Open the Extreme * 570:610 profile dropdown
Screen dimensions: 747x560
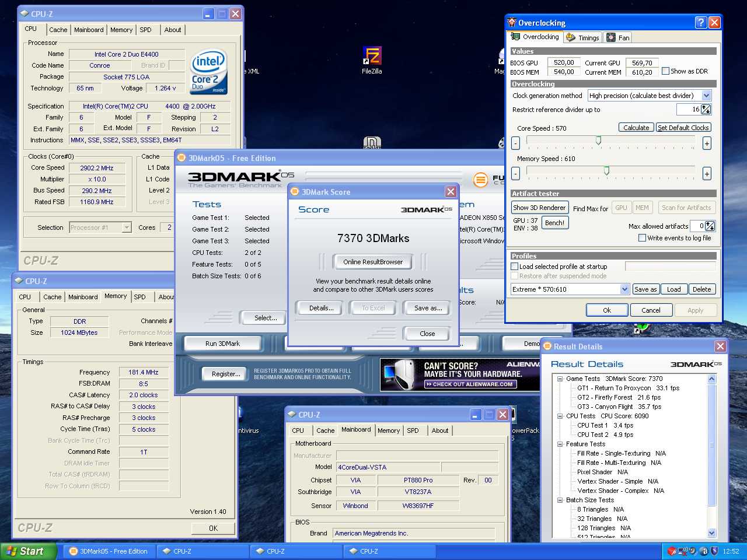(624, 289)
